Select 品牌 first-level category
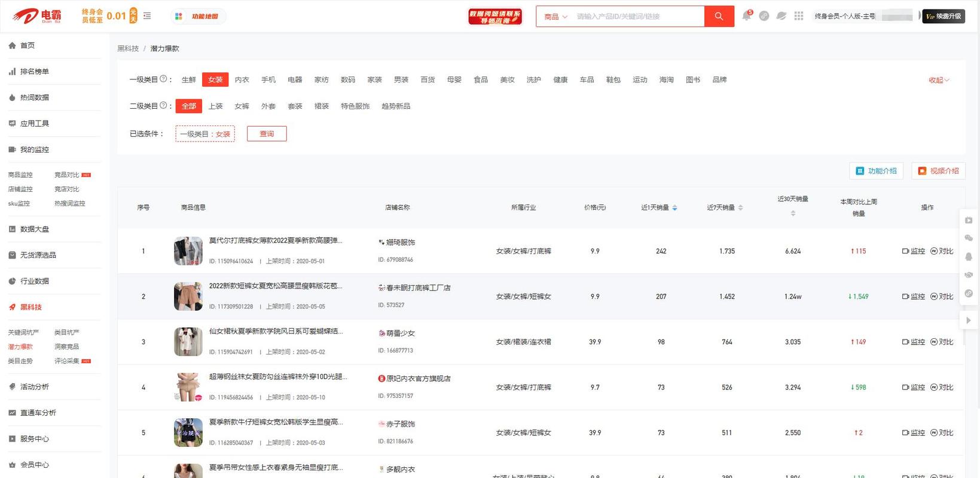 pos(719,79)
